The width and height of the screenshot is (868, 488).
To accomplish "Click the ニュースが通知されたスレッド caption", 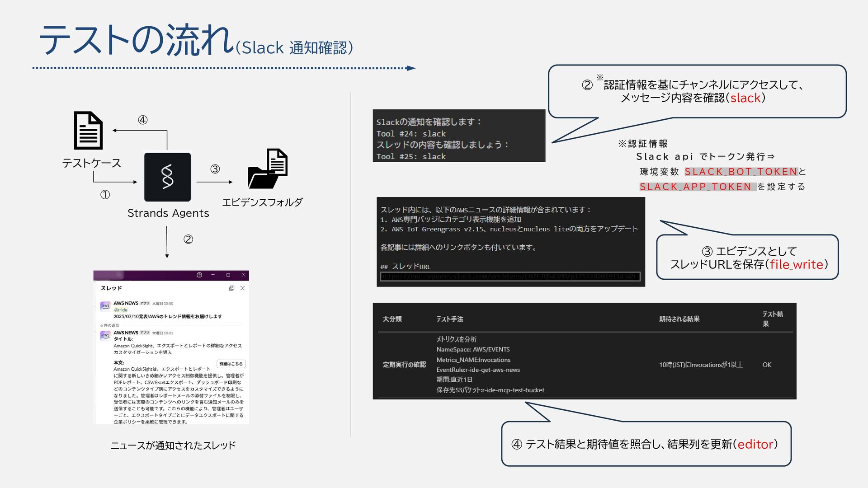I will click(173, 446).
